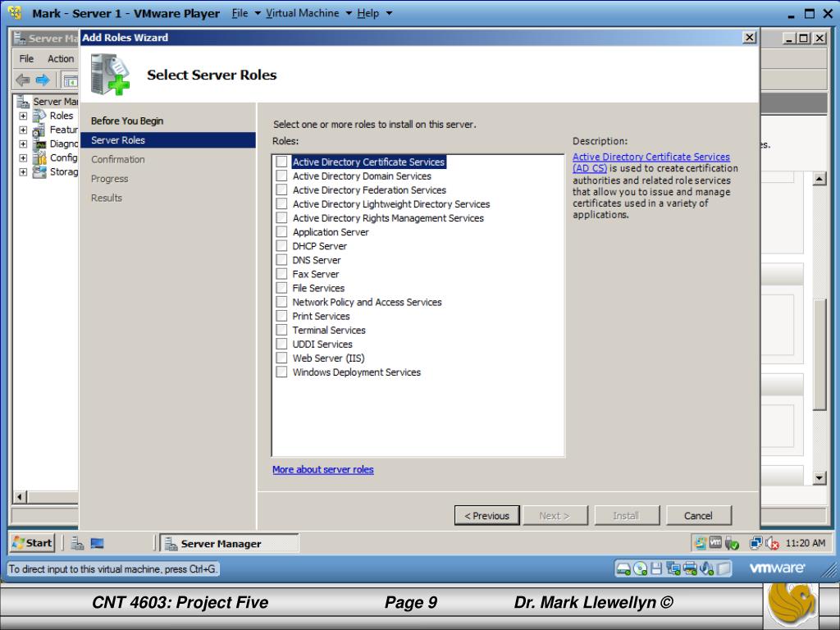Click the Show Desktop quick launch icon

pos(97,543)
